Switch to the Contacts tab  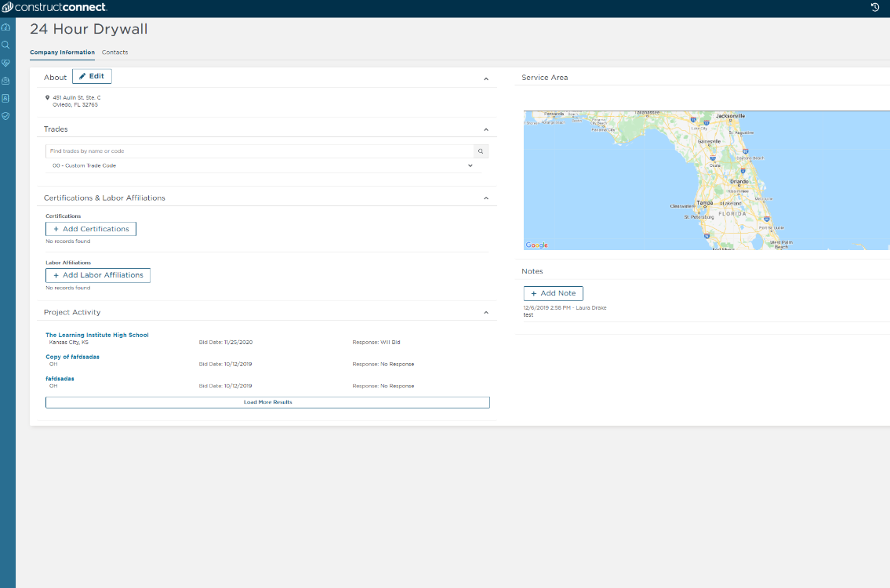114,52
